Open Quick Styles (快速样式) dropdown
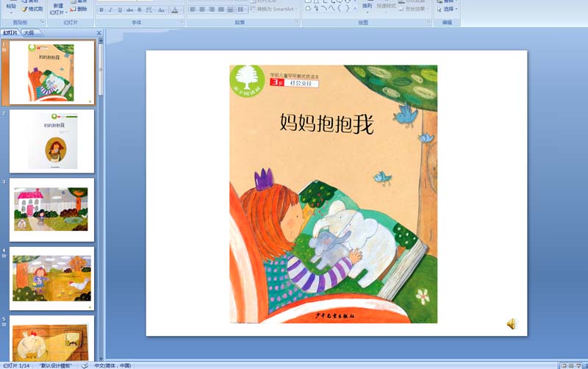The height and width of the screenshot is (369, 588). (x=386, y=7)
